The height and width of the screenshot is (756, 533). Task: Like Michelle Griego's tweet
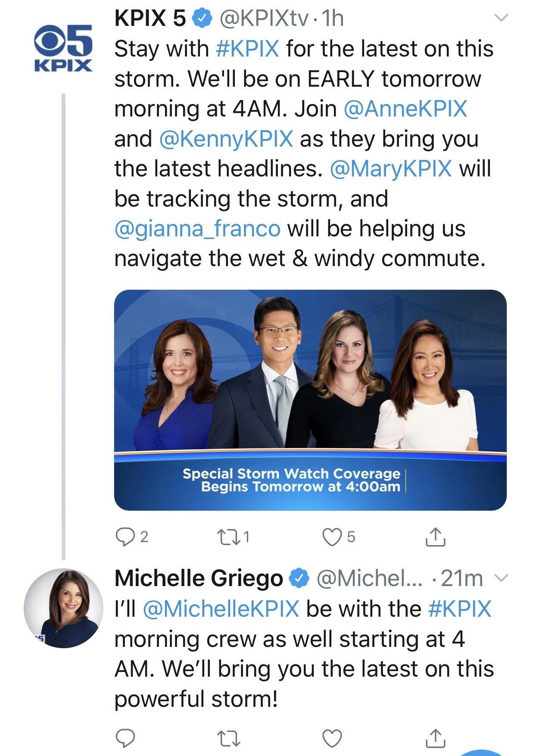pyautogui.click(x=332, y=738)
